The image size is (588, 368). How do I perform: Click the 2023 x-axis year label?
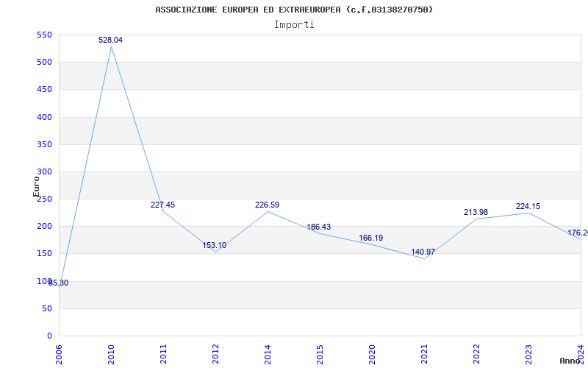(528, 355)
